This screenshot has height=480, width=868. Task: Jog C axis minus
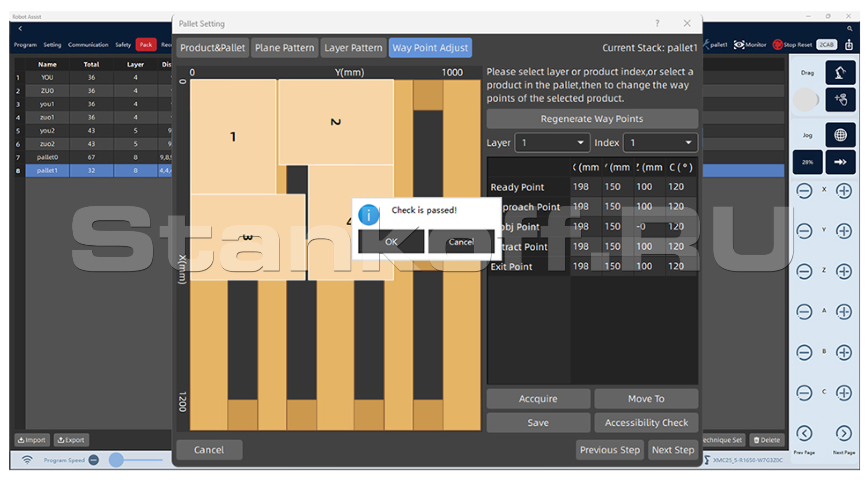804,393
